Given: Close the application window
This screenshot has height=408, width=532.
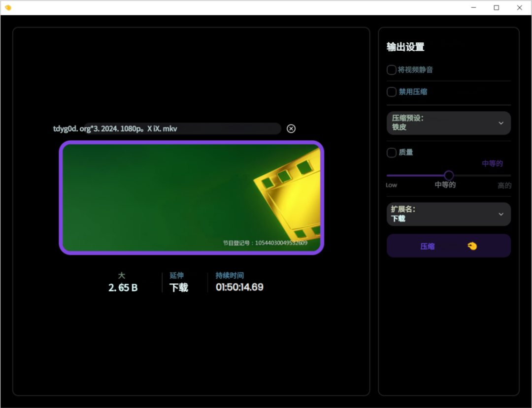Looking at the screenshot, I should (520, 7).
